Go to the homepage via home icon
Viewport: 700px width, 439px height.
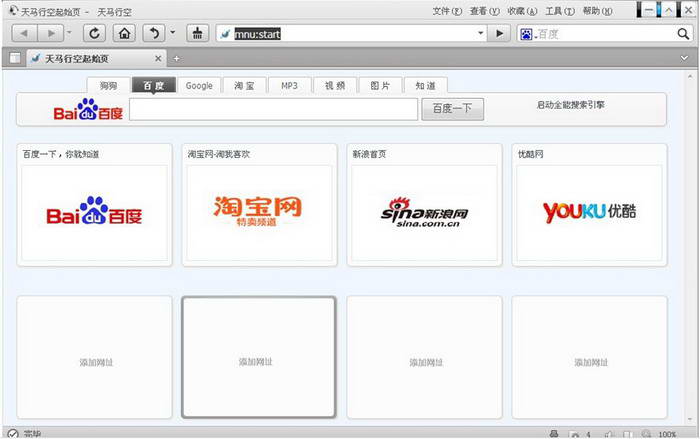(x=125, y=33)
